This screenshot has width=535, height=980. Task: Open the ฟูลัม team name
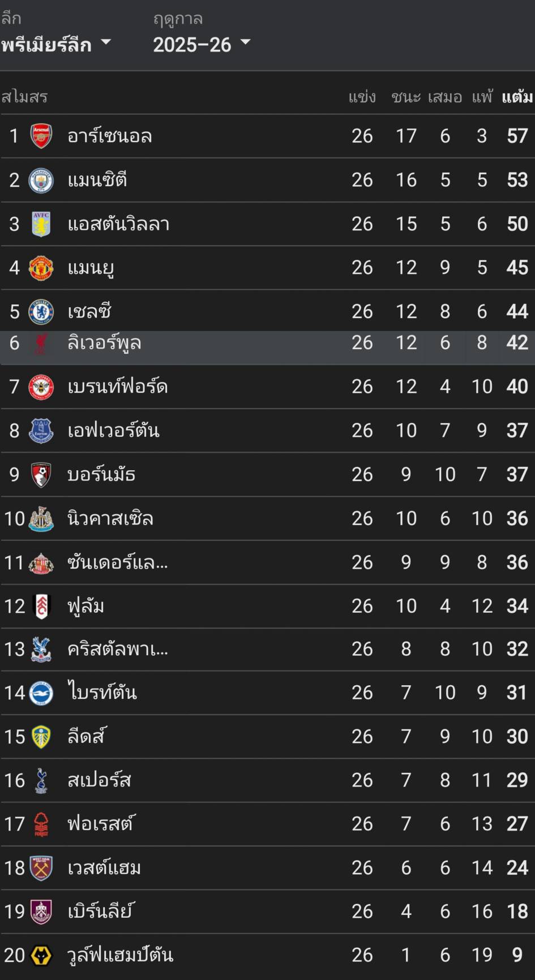(86, 607)
